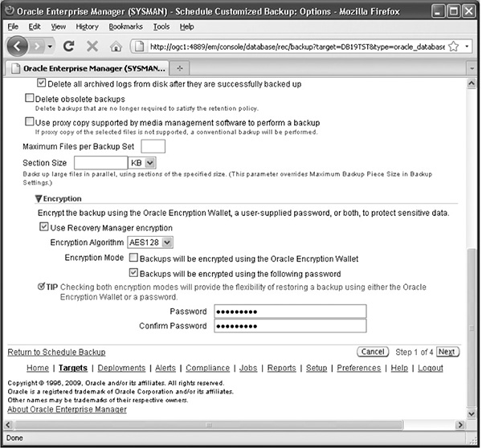This screenshot has width=482, height=448.
Task: Click the Section Size input field
Action: click(x=101, y=162)
